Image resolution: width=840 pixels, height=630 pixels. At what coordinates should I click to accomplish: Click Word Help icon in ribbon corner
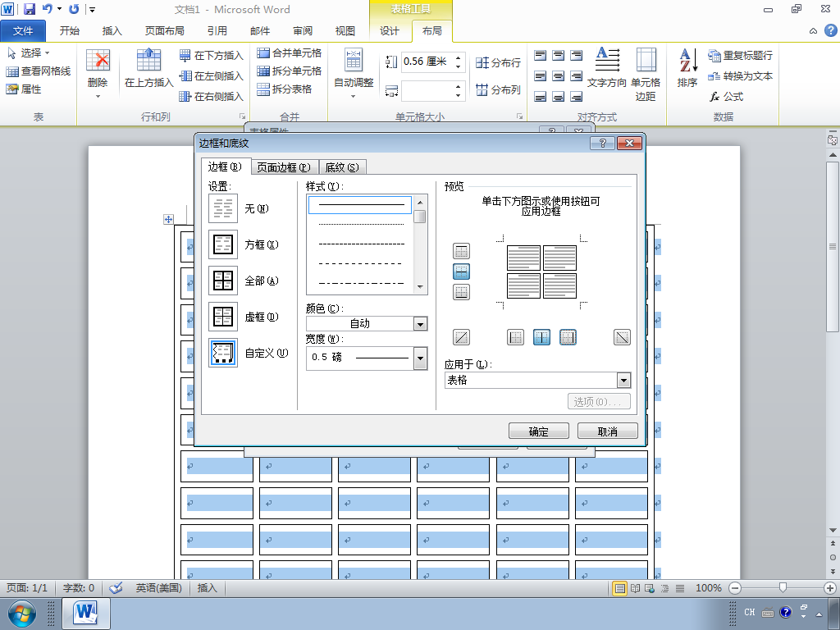tap(830, 30)
